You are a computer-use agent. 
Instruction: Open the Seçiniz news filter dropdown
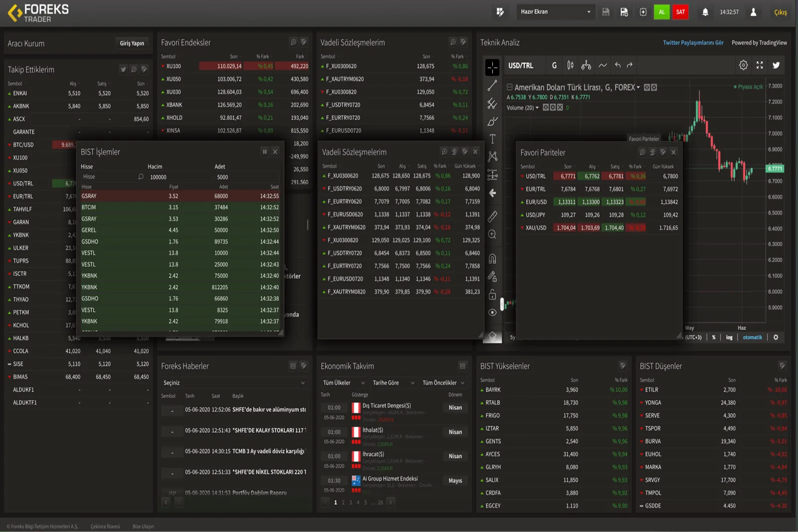pyautogui.click(x=233, y=383)
